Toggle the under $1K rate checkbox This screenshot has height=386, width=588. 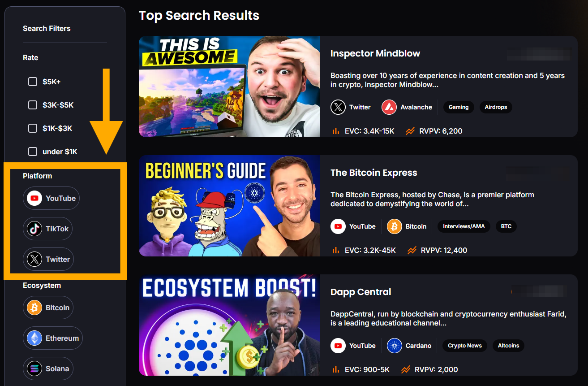click(32, 152)
